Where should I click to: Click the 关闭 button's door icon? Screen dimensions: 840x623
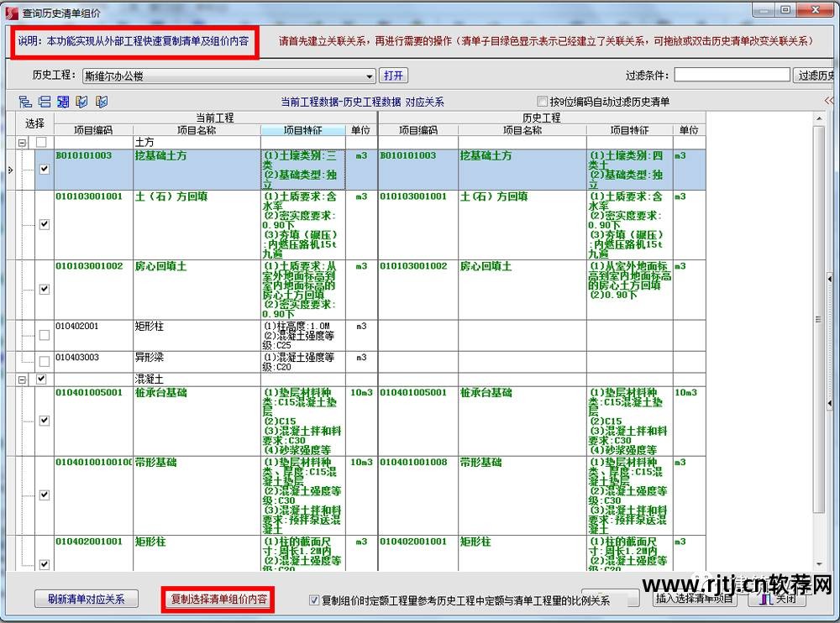[x=765, y=599]
